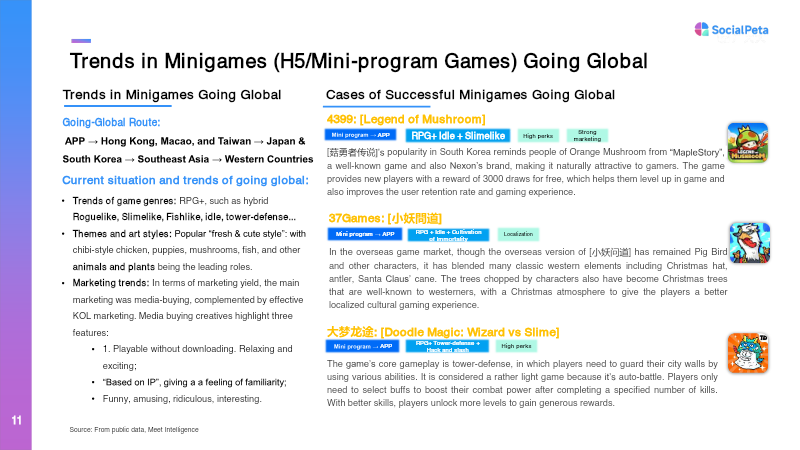Click 'RPG+ Tower-defense + Hack and slash' tag
800x450 pixels.
tap(448, 346)
